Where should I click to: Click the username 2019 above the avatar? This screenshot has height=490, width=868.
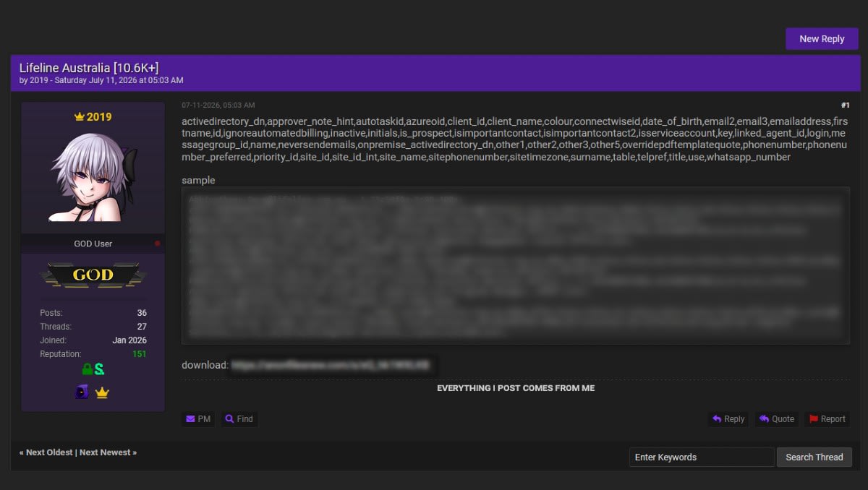pos(100,116)
